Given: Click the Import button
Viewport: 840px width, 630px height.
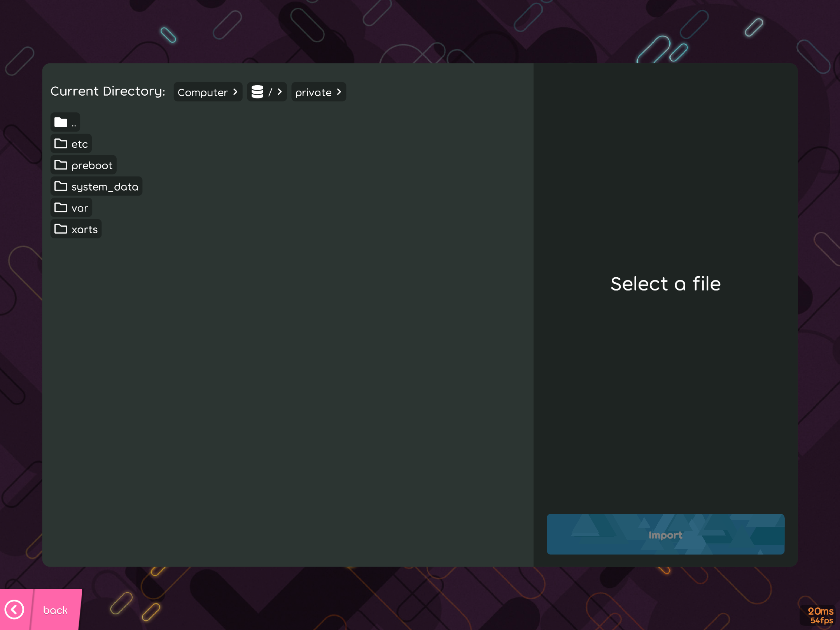Looking at the screenshot, I should point(665,535).
